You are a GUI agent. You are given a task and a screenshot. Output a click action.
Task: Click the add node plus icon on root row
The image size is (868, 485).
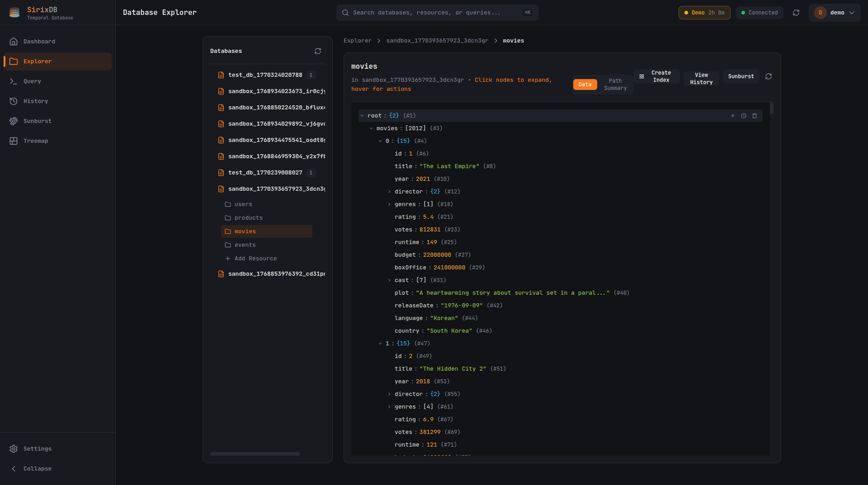point(733,116)
